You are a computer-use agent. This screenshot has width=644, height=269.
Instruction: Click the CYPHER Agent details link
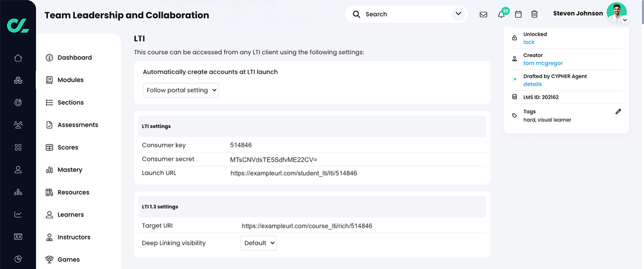tap(532, 84)
